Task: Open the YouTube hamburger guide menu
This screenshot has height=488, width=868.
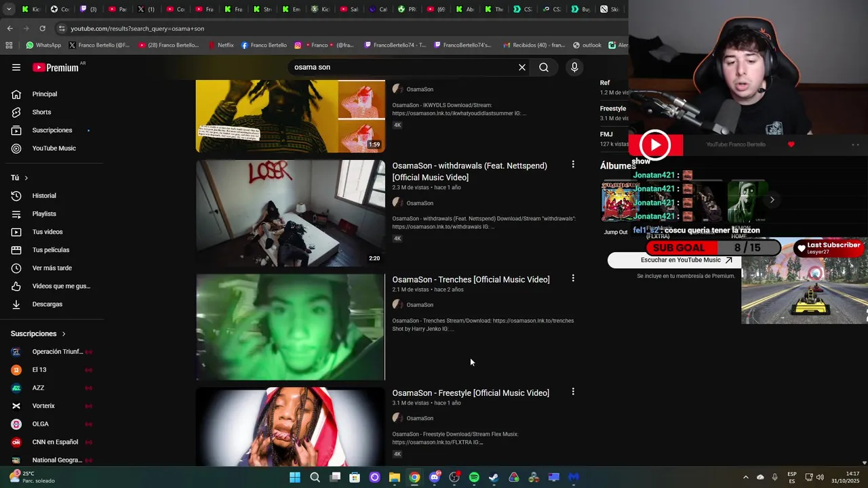Action: tap(16, 67)
